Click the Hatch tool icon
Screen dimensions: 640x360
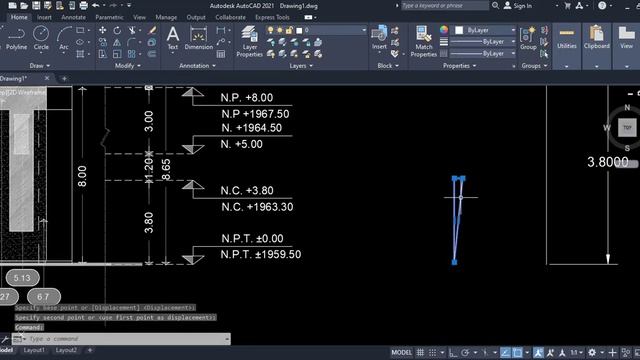(x=80, y=54)
